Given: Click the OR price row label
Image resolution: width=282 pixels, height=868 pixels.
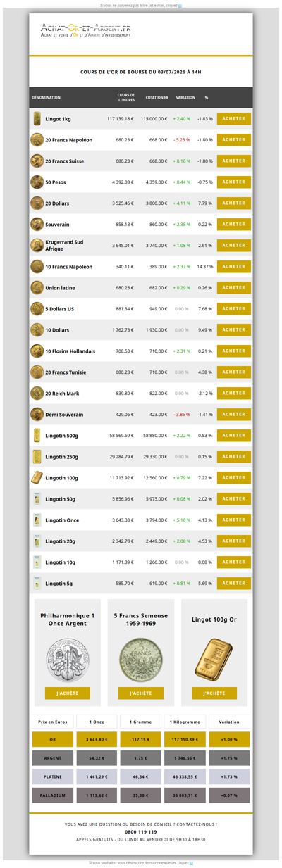Looking at the screenshot, I should (52, 740).
